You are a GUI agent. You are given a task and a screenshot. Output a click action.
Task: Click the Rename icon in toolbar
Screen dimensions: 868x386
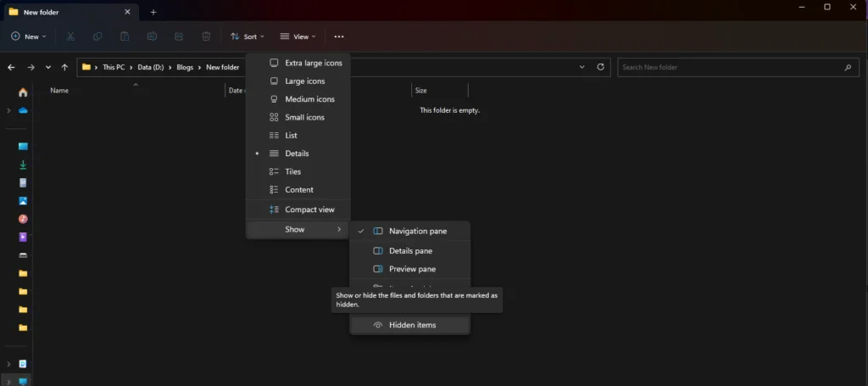click(x=152, y=36)
